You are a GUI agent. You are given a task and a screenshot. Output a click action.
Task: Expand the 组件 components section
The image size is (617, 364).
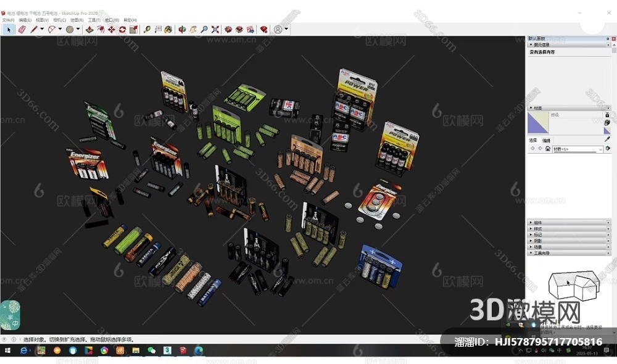(569, 223)
